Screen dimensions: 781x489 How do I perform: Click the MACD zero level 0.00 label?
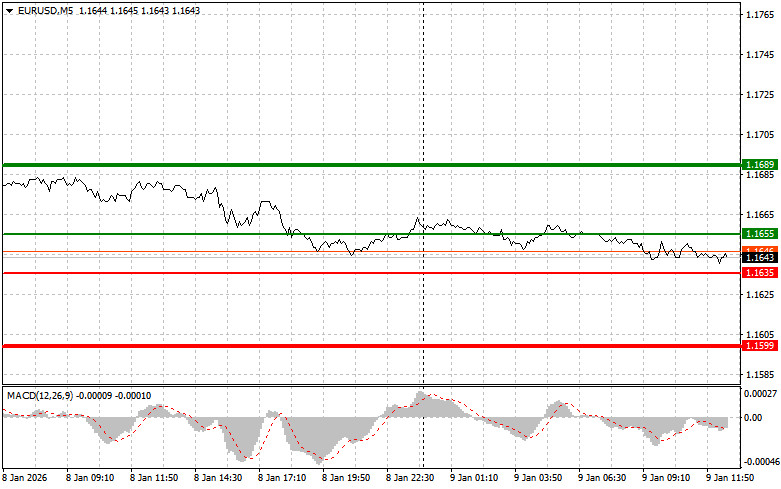click(x=753, y=418)
